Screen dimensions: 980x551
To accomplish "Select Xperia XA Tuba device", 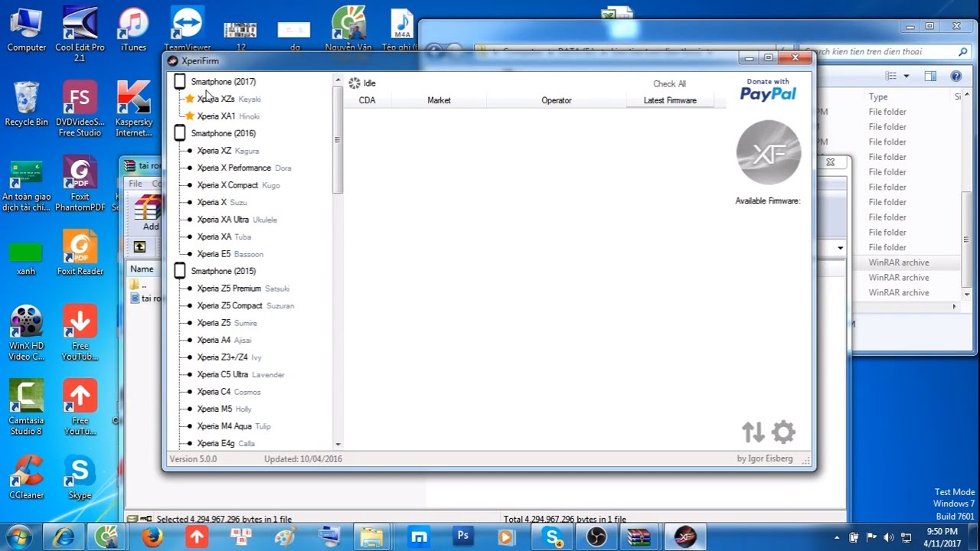I will tap(224, 236).
